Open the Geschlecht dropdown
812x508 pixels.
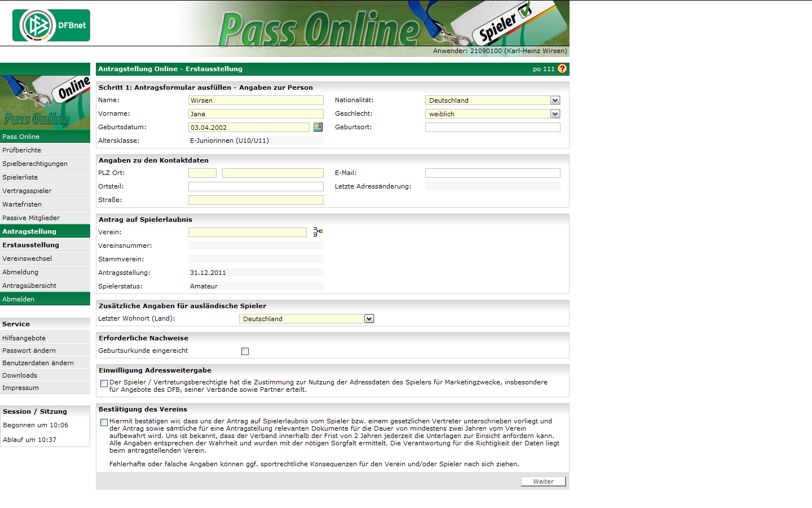click(493, 114)
